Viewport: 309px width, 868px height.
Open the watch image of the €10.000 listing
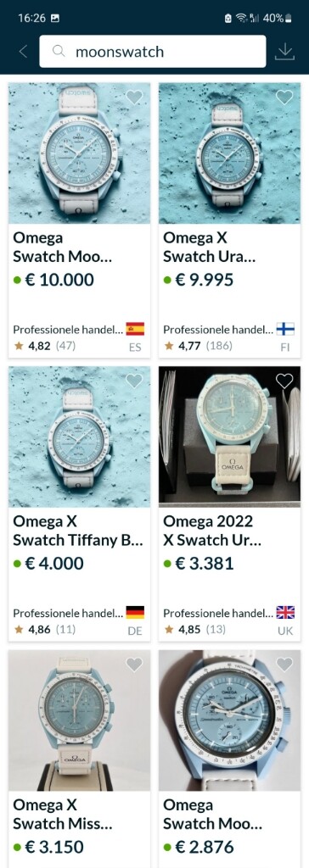(79, 153)
